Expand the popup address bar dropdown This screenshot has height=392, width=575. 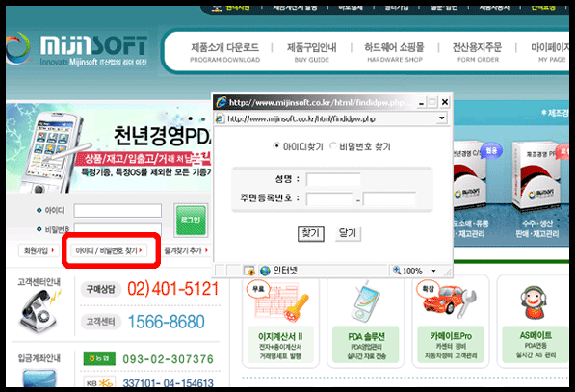tap(441, 118)
